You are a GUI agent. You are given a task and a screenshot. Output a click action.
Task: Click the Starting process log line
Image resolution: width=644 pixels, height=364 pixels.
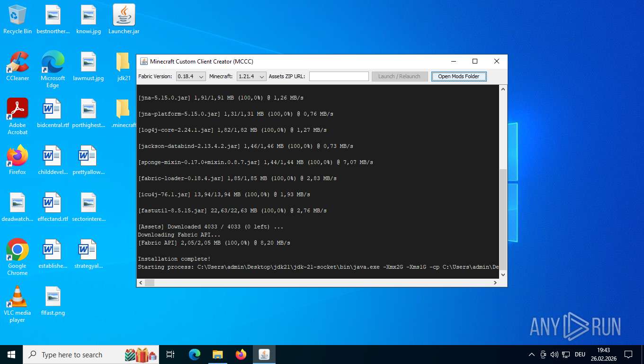pyautogui.click(x=318, y=267)
